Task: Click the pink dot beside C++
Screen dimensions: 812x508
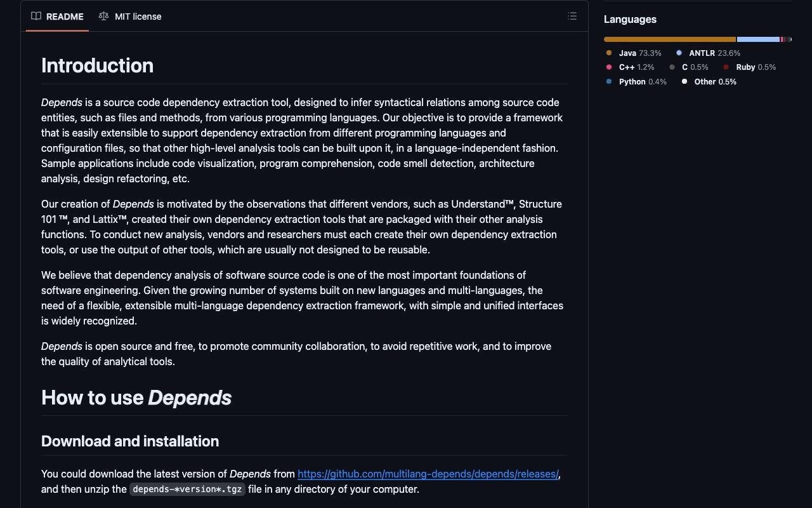Action: [x=609, y=67]
